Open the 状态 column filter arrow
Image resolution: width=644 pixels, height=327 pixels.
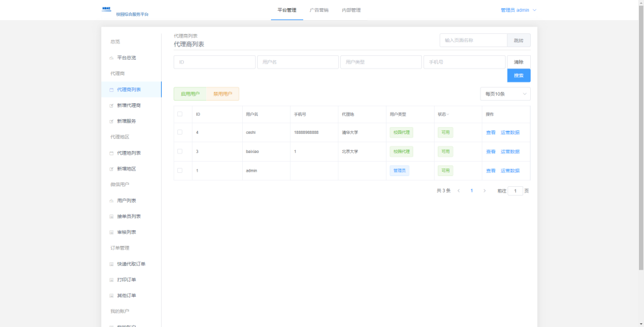point(448,114)
